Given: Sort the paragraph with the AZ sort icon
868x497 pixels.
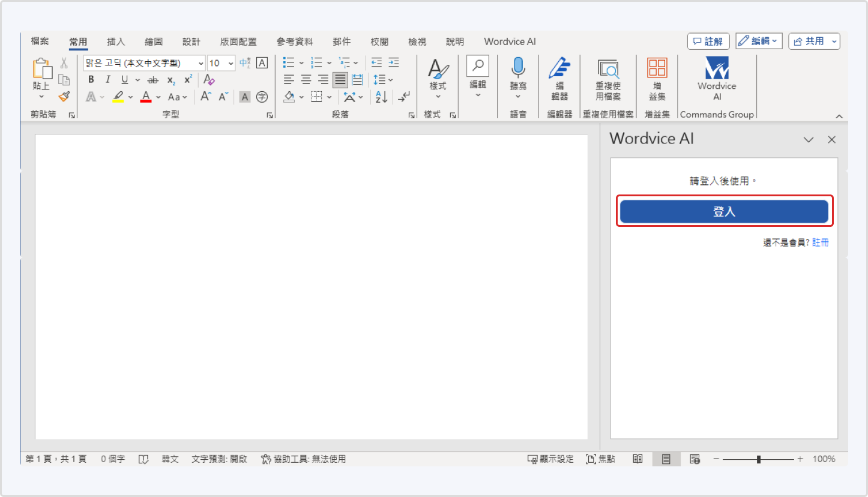Looking at the screenshot, I should point(380,97).
